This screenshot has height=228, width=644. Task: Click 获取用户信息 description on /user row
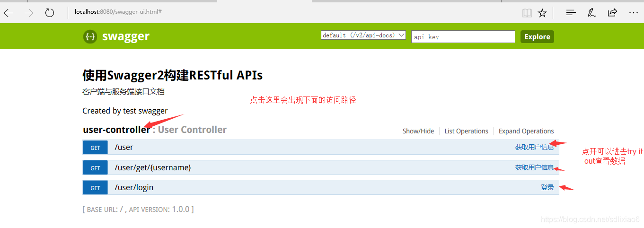[x=534, y=147]
